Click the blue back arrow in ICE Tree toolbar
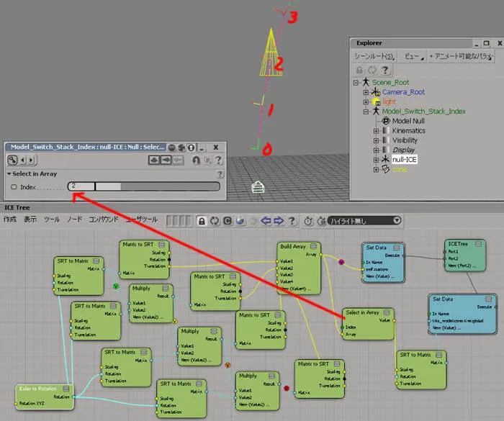 (x=266, y=221)
